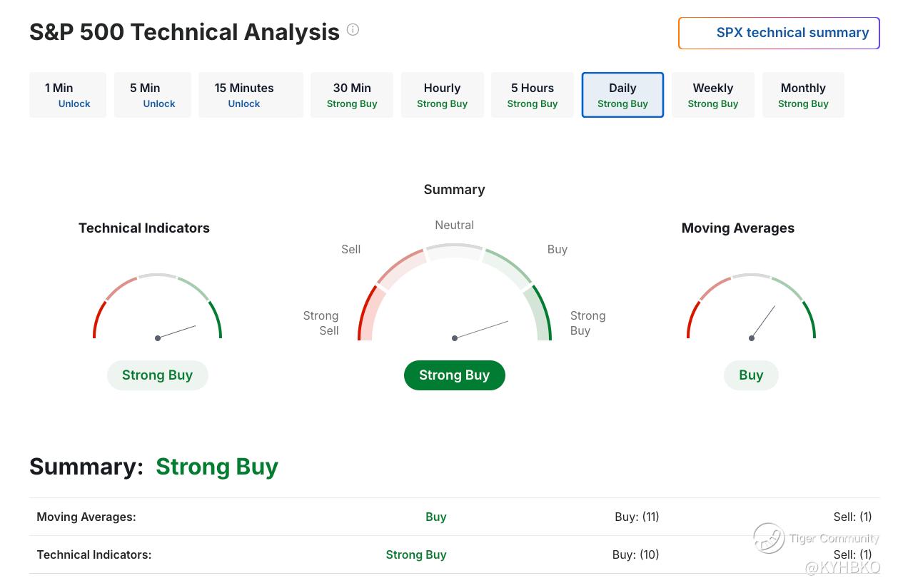Open the Monthly timeframe tab

[x=803, y=95]
